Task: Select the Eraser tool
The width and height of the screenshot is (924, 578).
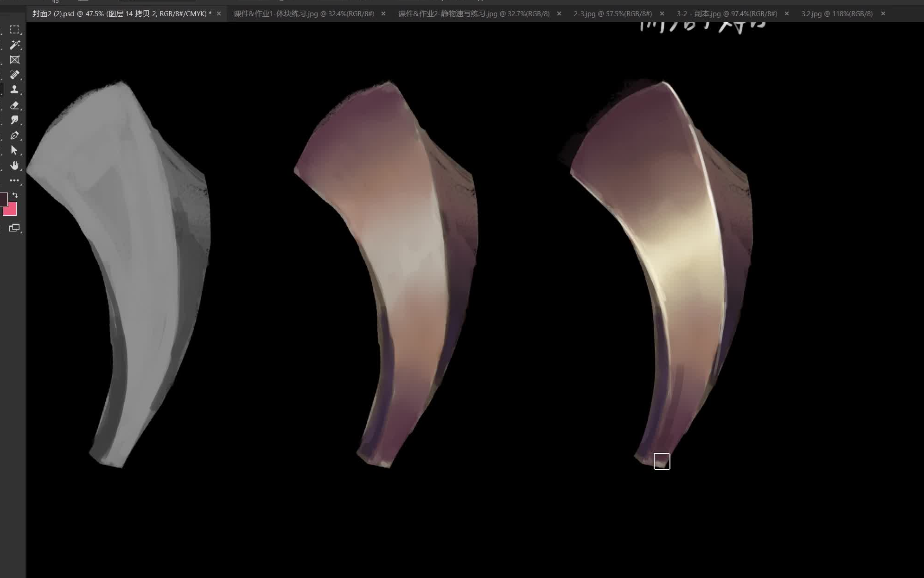Action: click(14, 105)
